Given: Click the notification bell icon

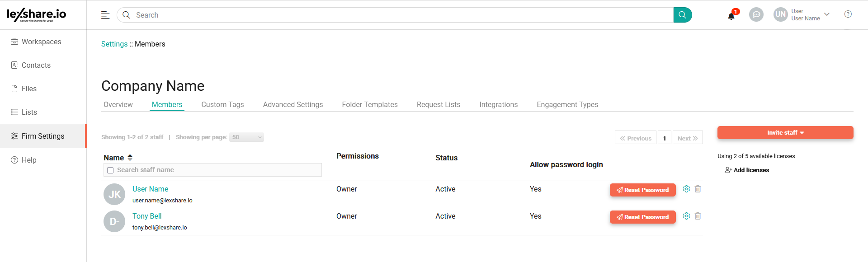Looking at the screenshot, I should point(731,16).
